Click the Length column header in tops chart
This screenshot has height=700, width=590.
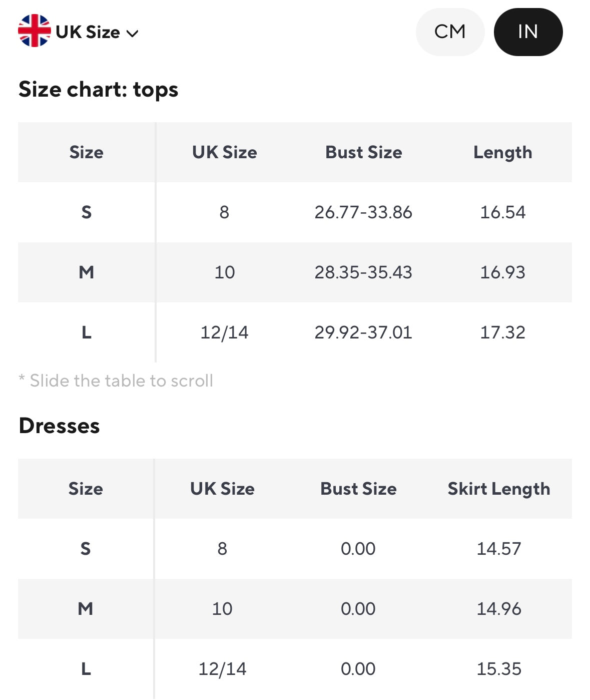(x=502, y=152)
